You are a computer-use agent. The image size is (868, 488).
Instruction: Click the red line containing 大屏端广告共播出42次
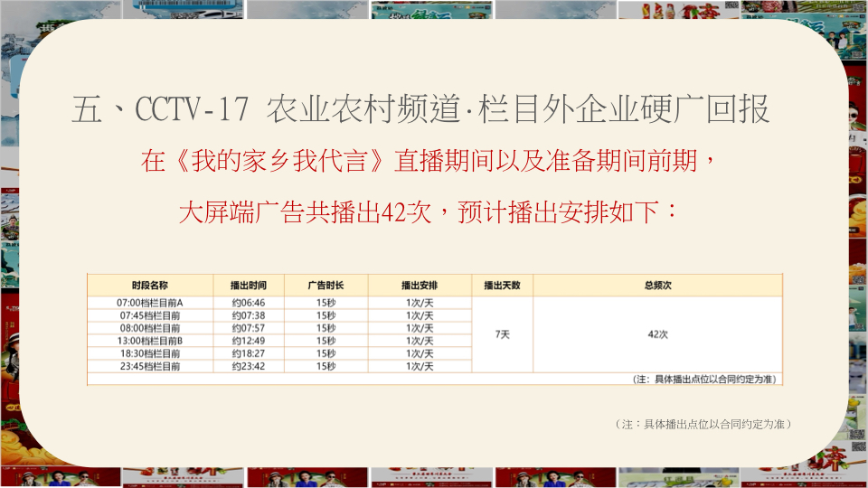coord(429,213)
